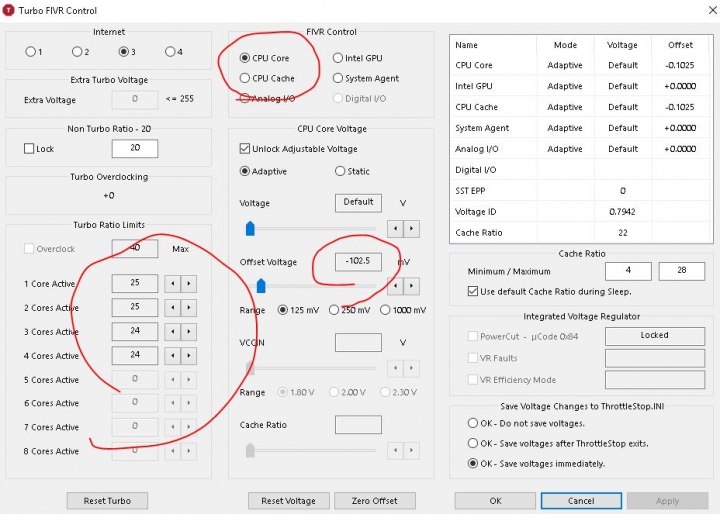
Task: Toggle default Cache Ratio during Sleep
Action: 472,291
